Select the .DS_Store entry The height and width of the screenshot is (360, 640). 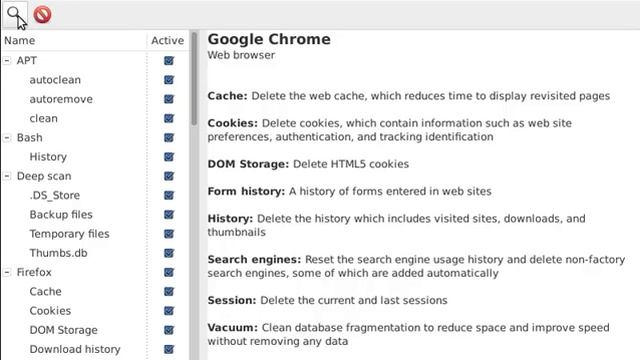(55, 196)
